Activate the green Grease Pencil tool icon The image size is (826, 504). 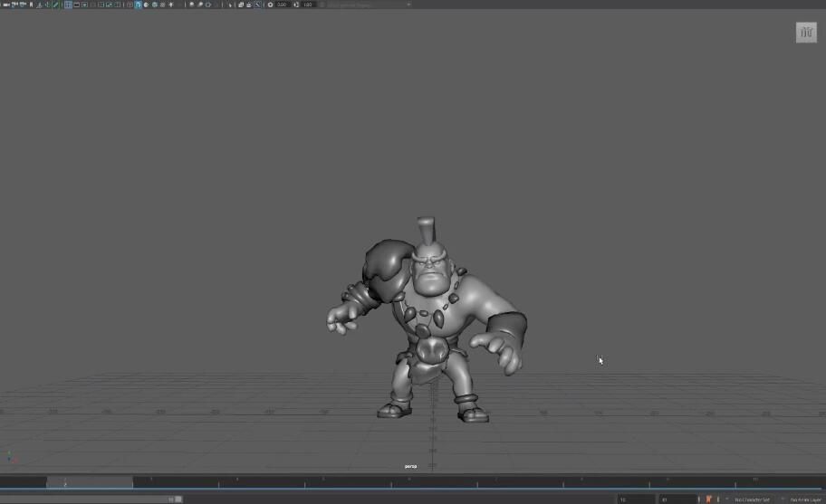[56, 5]
